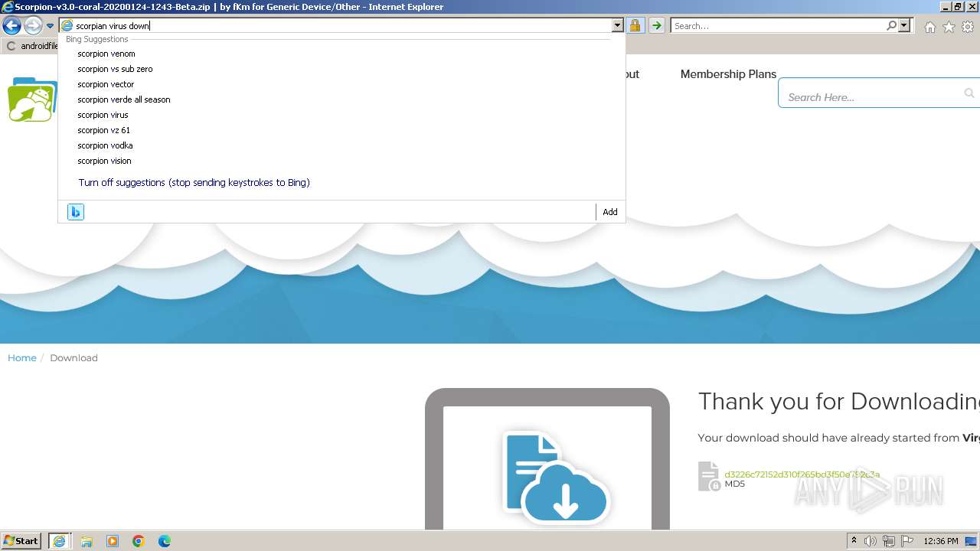Click the security lock icon
This screenshot has width=980, height=551.
(635, 25)
